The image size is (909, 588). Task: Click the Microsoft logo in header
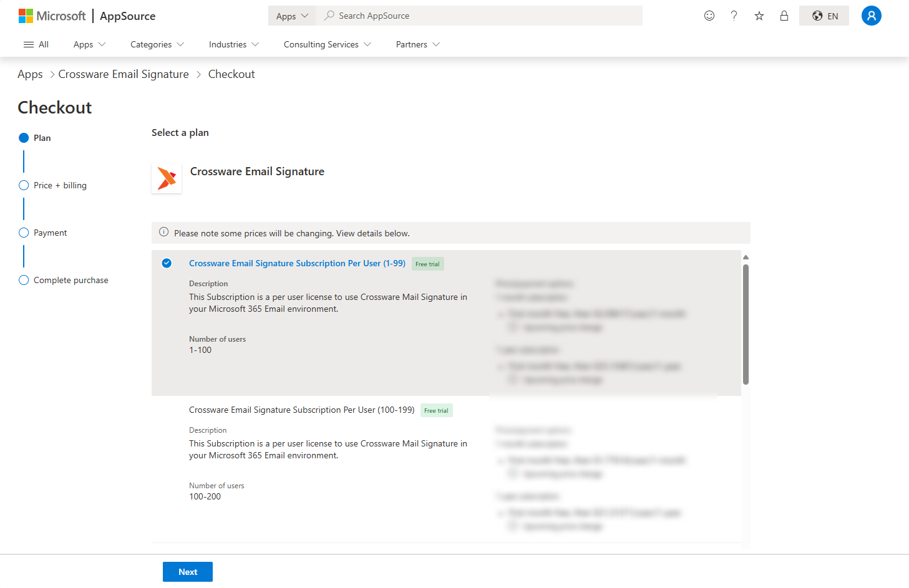click(x=52, y=16)
